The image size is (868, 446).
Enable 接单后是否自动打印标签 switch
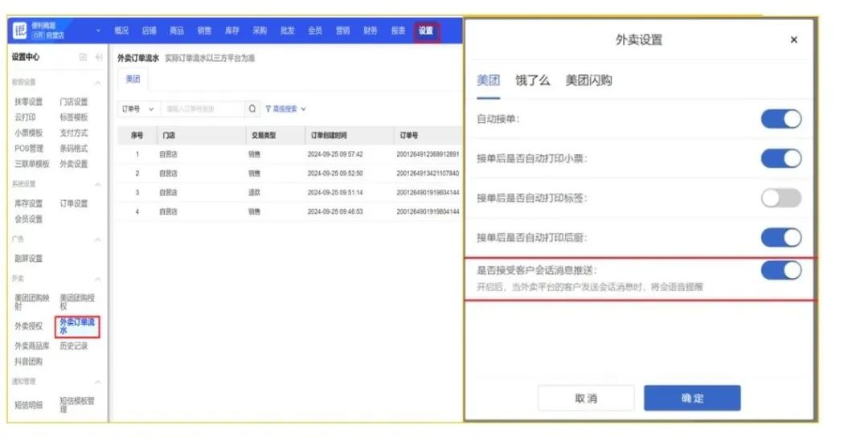[780, 198]
